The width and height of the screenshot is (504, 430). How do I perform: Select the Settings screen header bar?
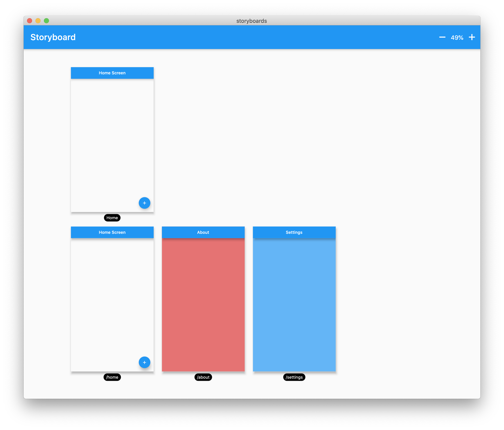pyautogui.click(x=294, y=232)
